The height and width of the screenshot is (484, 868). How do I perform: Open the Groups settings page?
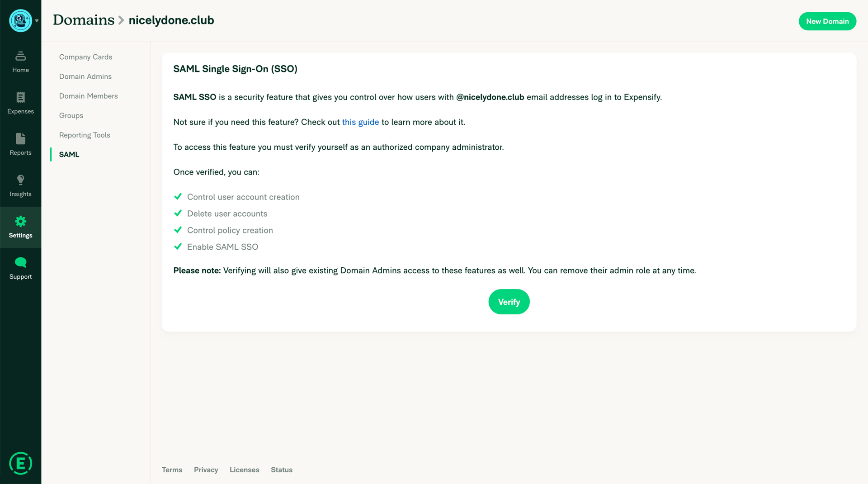(x=71, y=115)
